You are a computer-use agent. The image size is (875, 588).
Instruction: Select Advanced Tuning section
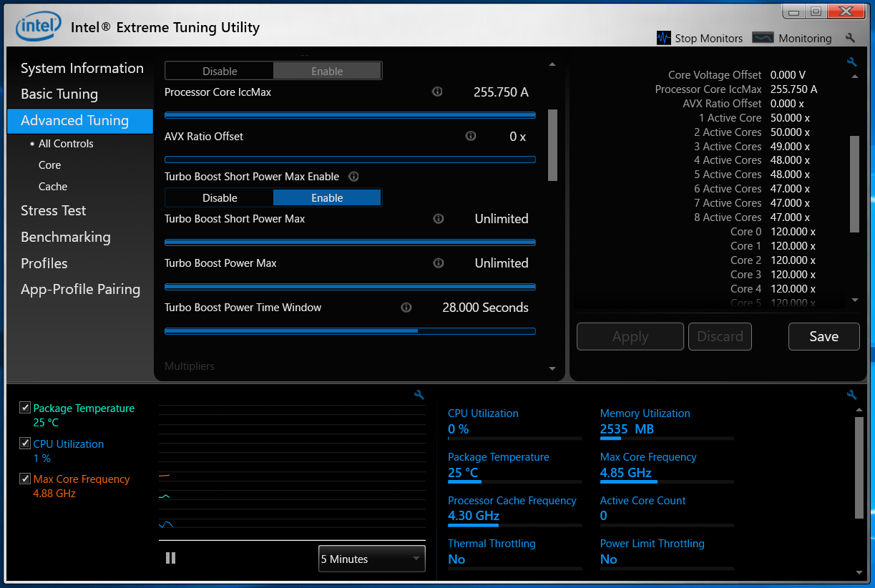(x=80, y=120)
